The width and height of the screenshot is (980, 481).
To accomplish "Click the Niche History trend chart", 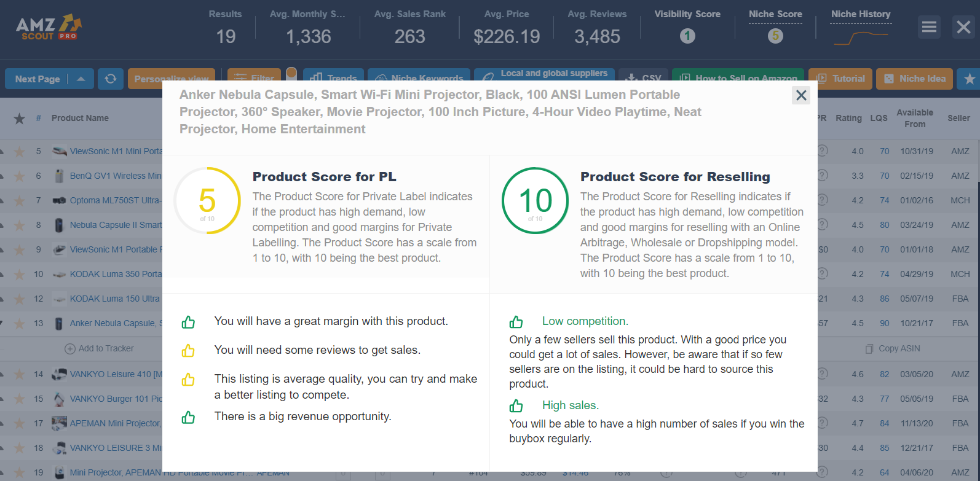I will click(860, 37).
